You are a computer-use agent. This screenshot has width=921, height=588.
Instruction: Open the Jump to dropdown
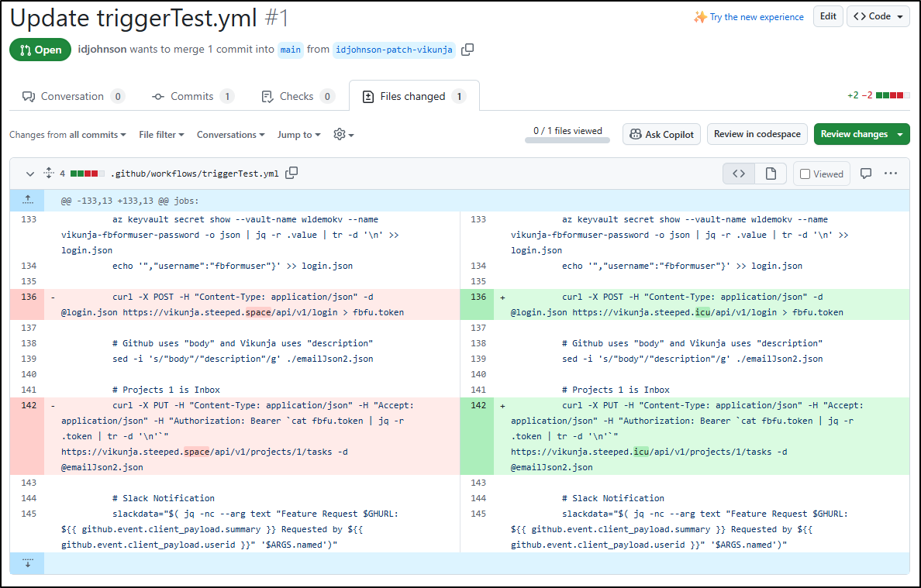tap(298, 135)
